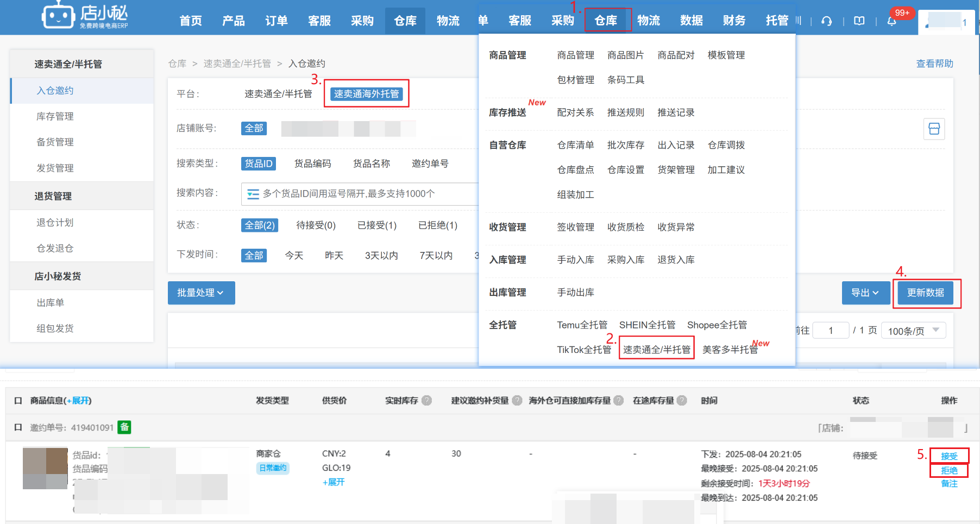
Task: Select 仓库调拨 in the warehouse menu
Action: point(726,145)
